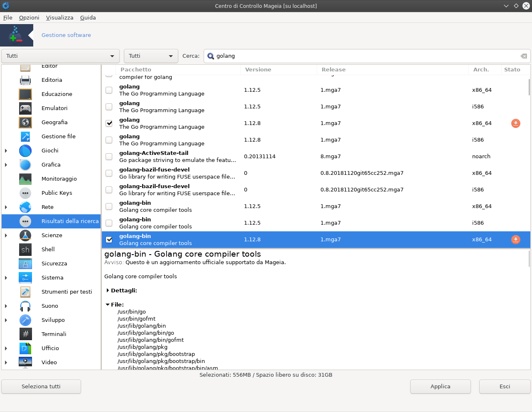Click the Suono headphones icon
The width and height of the screenshot is (532, 412).
coord(25,306)
